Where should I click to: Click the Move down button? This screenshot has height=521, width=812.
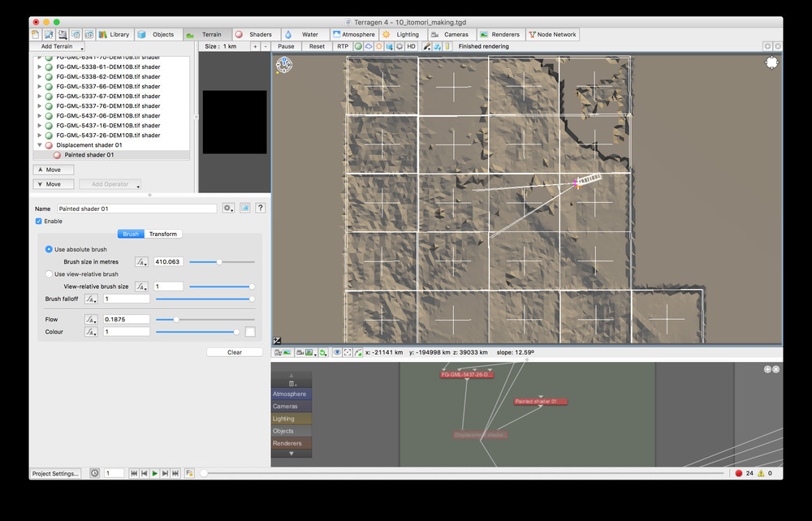tap(54, 184)
